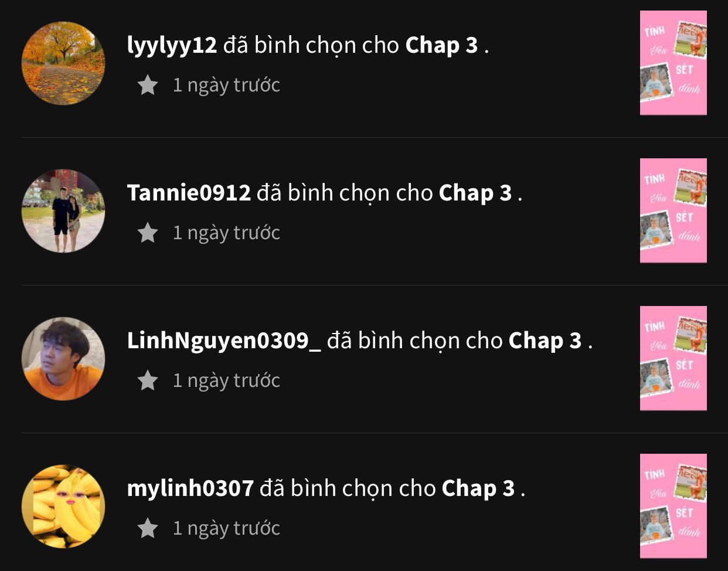Select the pink story cover beside LinhNguyen0309_
This screenshot has width=728, height=571.
(x=673, y=358)
